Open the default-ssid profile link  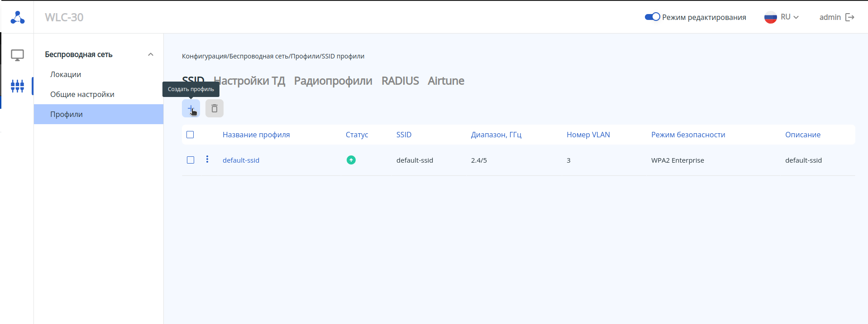[x=241, y=160]
